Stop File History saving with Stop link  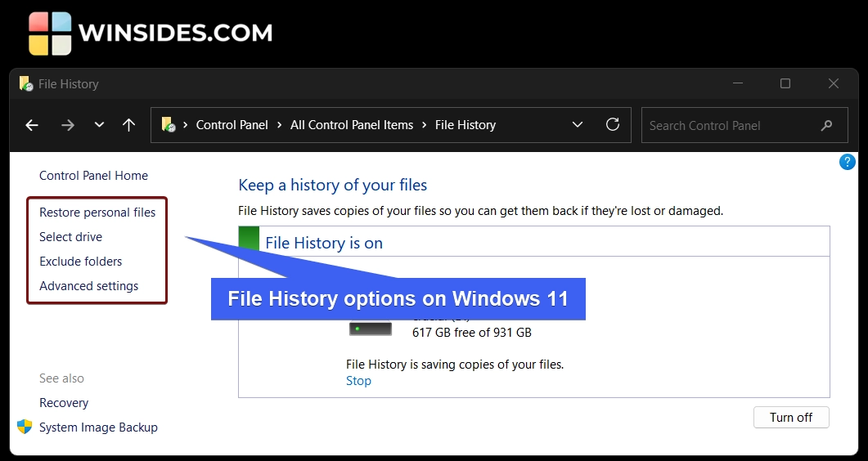pos(358,381)
